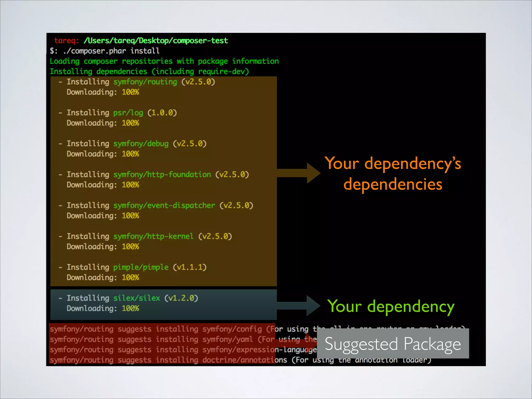532x399 pixels.
Task: Click the green 'Your dependency' label
Action: [x=391, y=307]
